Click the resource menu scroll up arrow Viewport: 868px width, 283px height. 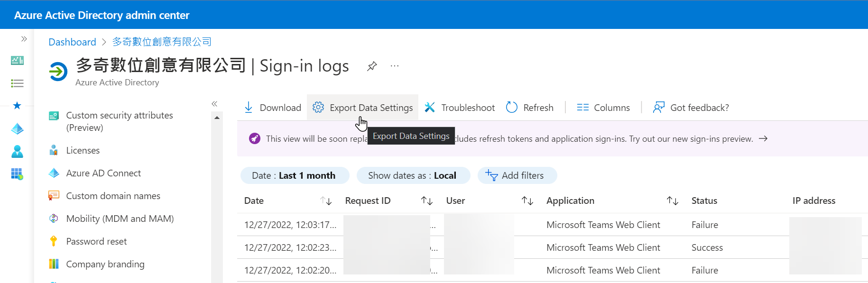tap(217, 118)
